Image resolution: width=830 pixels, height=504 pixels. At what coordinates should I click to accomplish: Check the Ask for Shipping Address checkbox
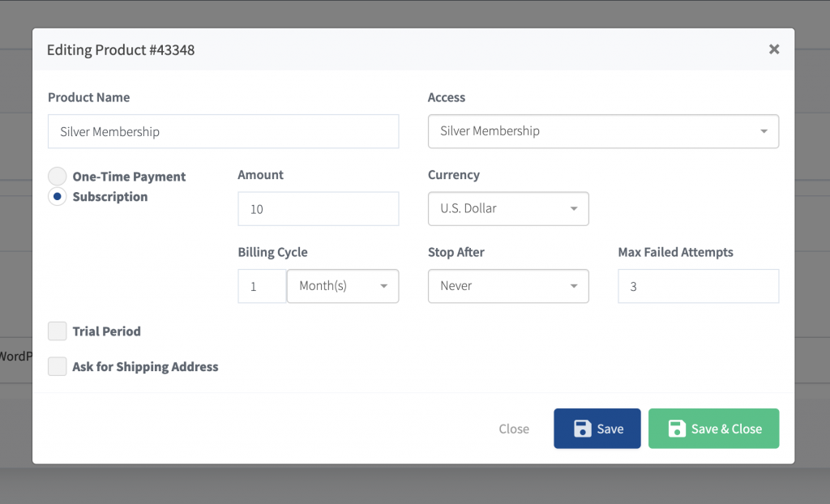coord(58,366)
